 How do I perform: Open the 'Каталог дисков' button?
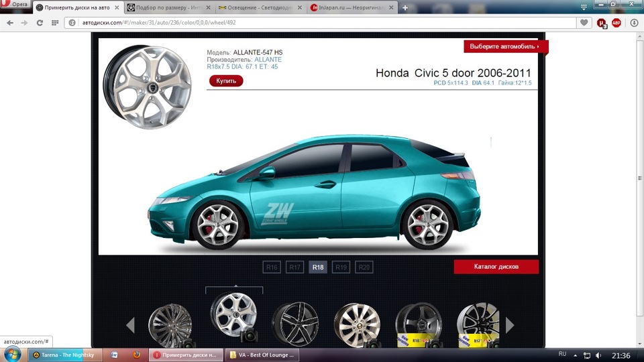click(496, 267)
